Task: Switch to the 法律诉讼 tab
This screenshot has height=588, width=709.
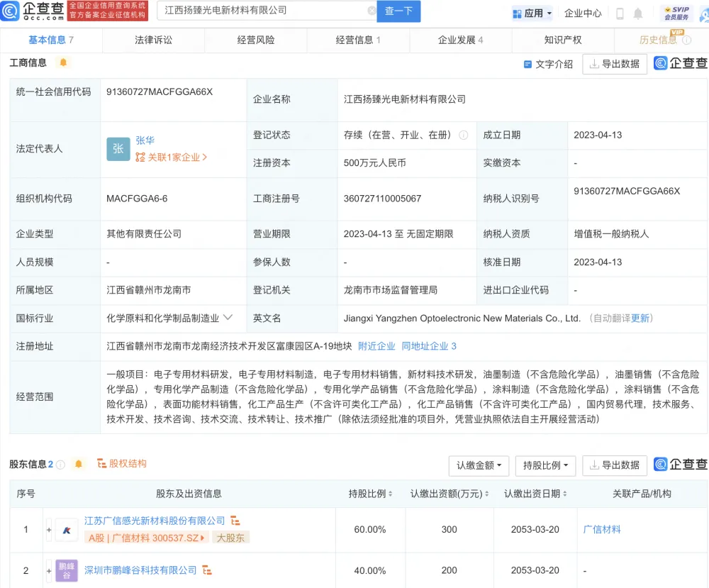Action: coord(153,40)
